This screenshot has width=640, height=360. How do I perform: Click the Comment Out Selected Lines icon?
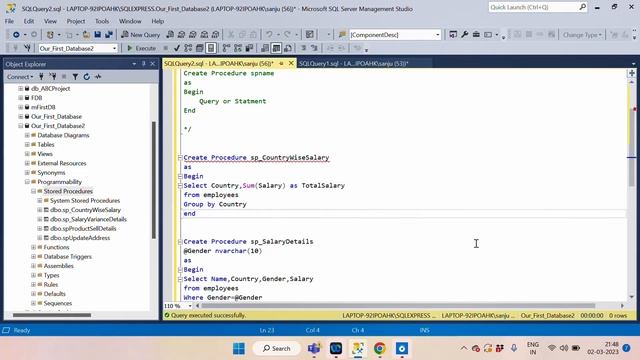pos(303,48)
